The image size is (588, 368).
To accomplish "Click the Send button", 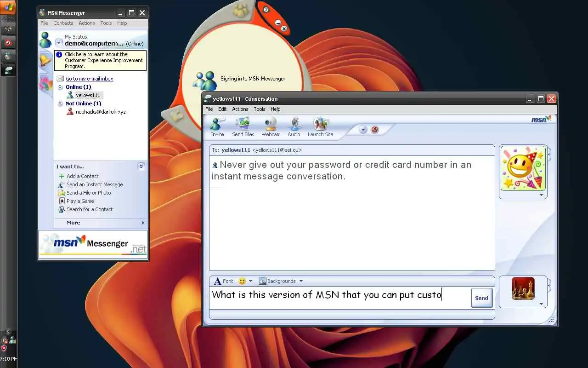I will click(x=481, y=298).
